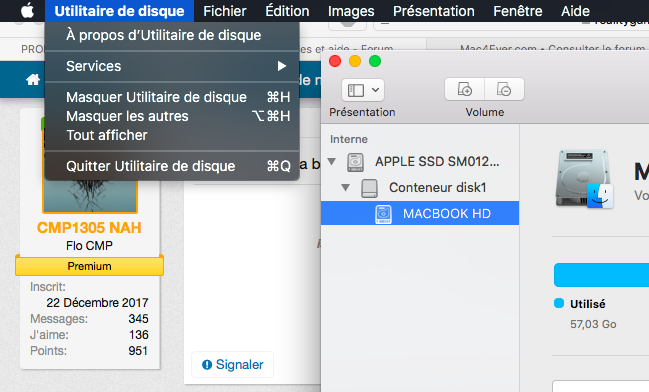Select the APPLE SSD SM012... label

(x=437, y=161)
